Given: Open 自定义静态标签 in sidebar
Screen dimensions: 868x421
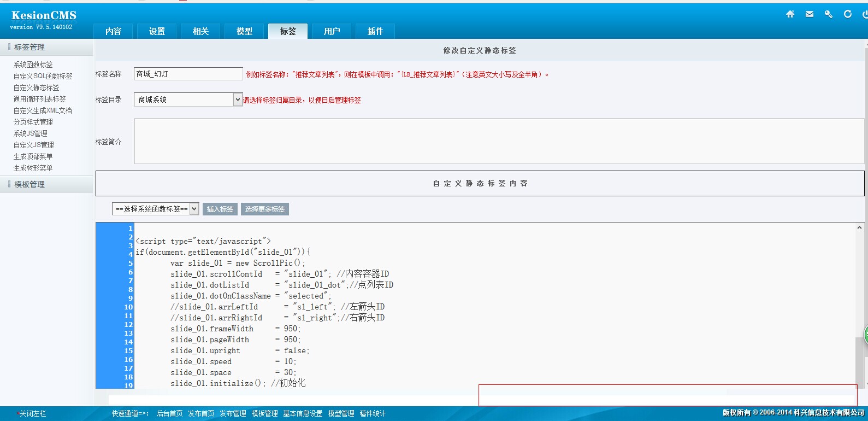Looking at the screenshot, I should point(37,87).
